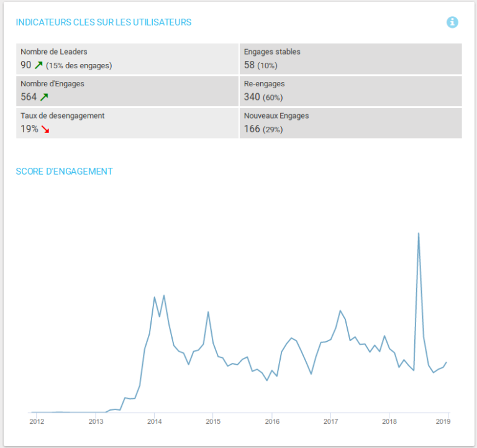Click the Re-engages label
Screen dimensions: 477x448
(x=264, y=84)
